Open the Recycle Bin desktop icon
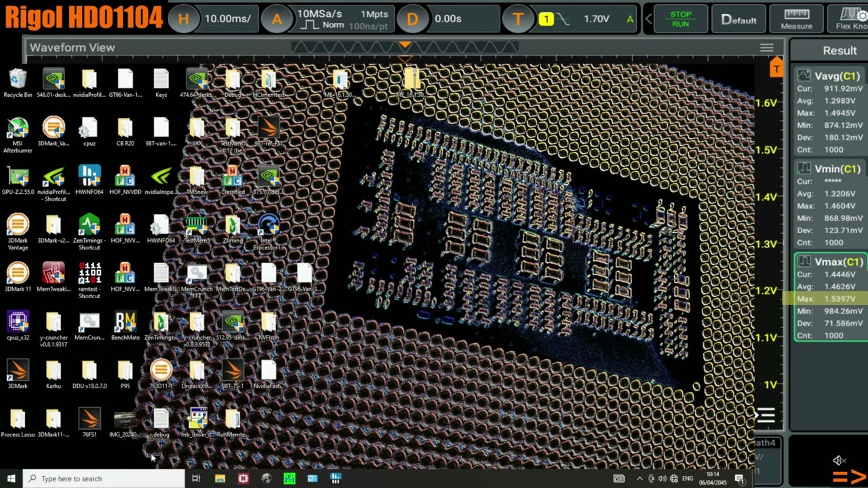This screenshot has width=868, height=488. [x=18, y=83]
